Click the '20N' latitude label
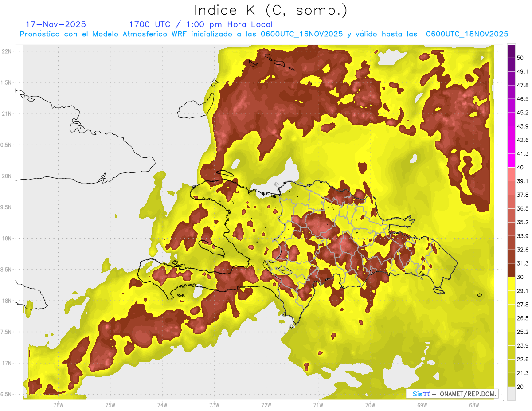This screenshot has height=411, width=532. pyautogui.click(x=7, y=176)
